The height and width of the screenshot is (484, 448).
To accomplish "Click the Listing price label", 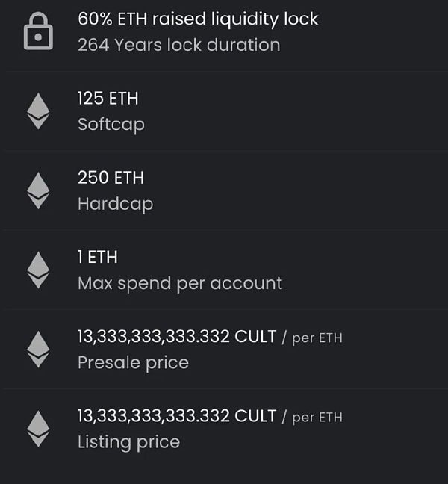I will 128,442.
